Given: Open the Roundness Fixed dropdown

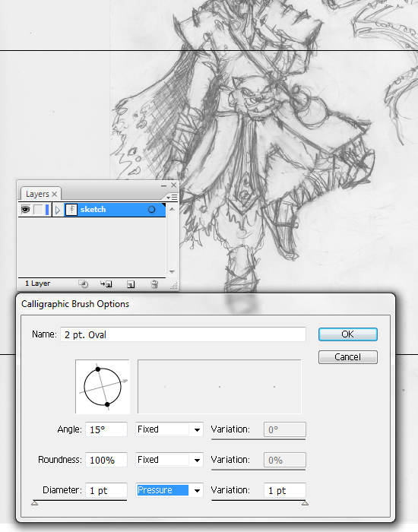Looking at the screenshot, I should click(169, 460).
